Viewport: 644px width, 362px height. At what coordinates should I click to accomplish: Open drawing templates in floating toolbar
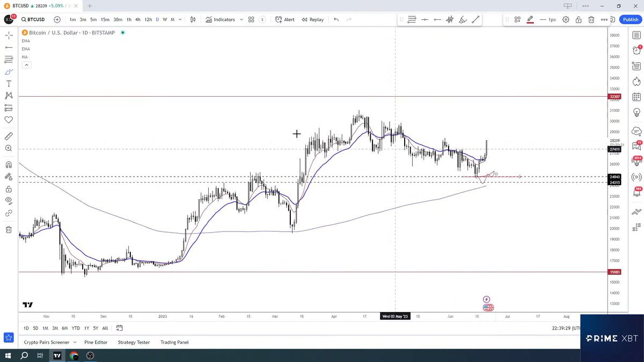point(517,19)
